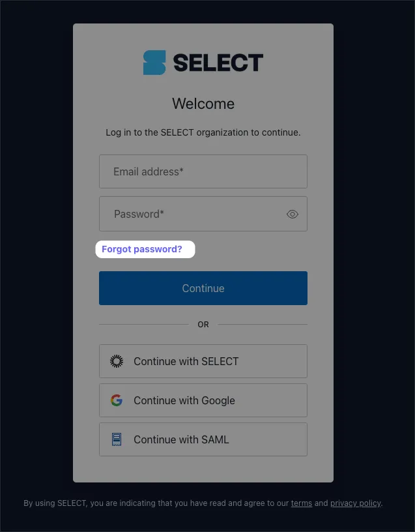The image size is (415, 532).
Task: Select the Continue with SAML button label
Action: point(181,439)
